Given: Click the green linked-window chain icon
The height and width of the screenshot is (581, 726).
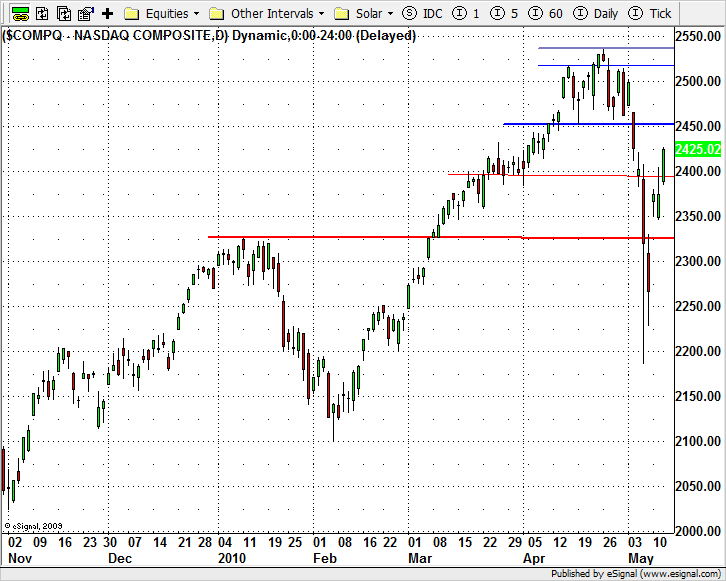Looking at the screenshot, I should (20, 13).
